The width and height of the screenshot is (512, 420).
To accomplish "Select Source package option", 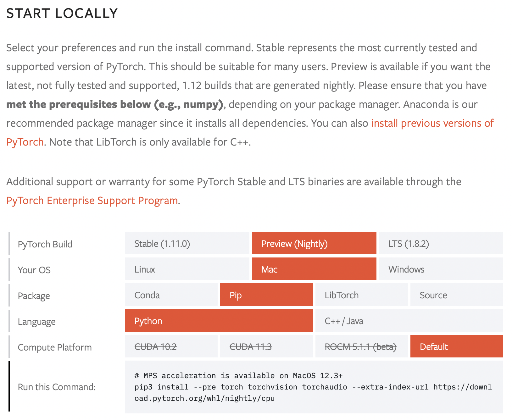I will click(457, 295).
